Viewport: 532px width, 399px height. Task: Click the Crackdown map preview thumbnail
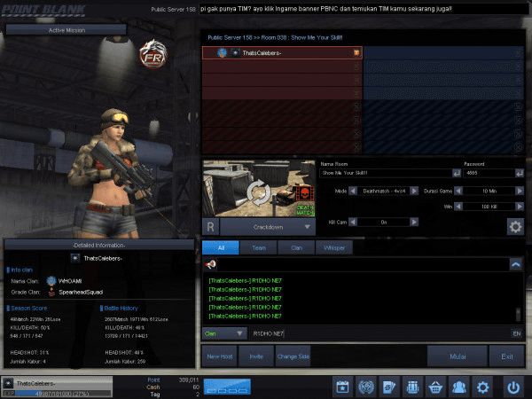259,188
